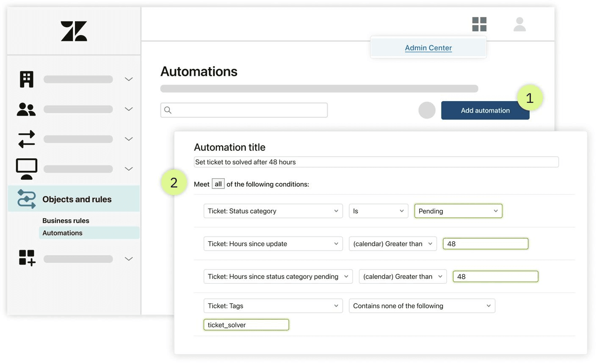Click the Objects and rules icon
The width and height of the screenshot is (597, 364).
(x=27, y=199)
